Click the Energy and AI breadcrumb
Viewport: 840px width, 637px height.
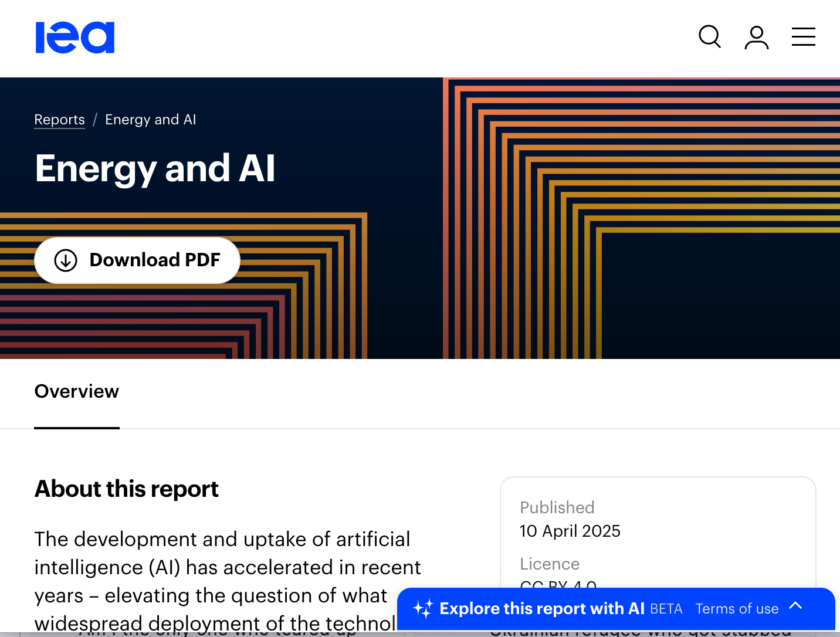150,120
